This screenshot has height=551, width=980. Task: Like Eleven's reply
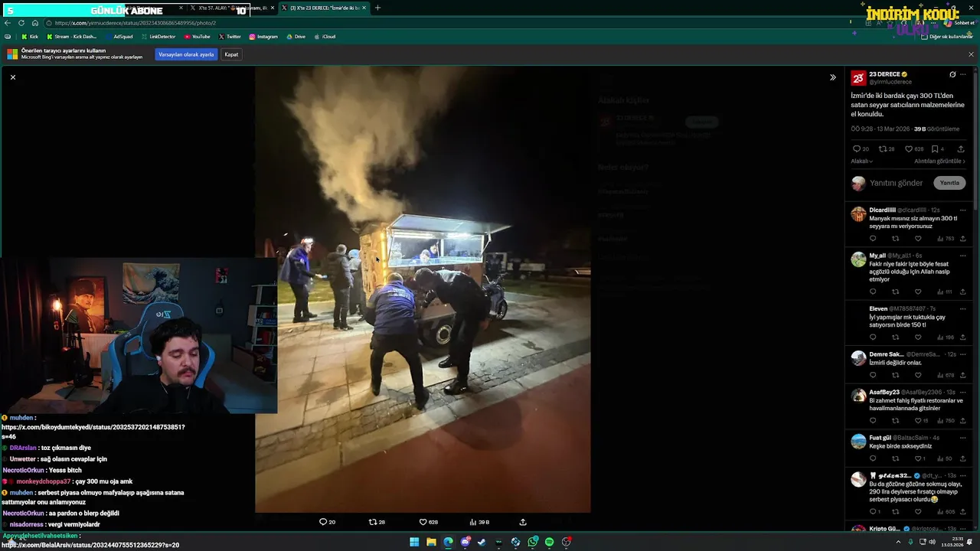[x=918, y=337]
